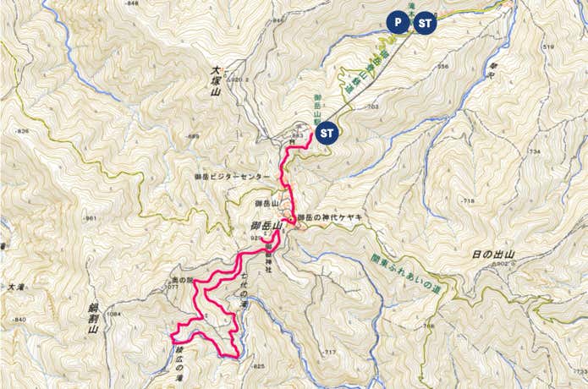The width and height of the screenshot is (588, 389).
Task: Click the P parking marker
Action: click(x=398, y=23)
